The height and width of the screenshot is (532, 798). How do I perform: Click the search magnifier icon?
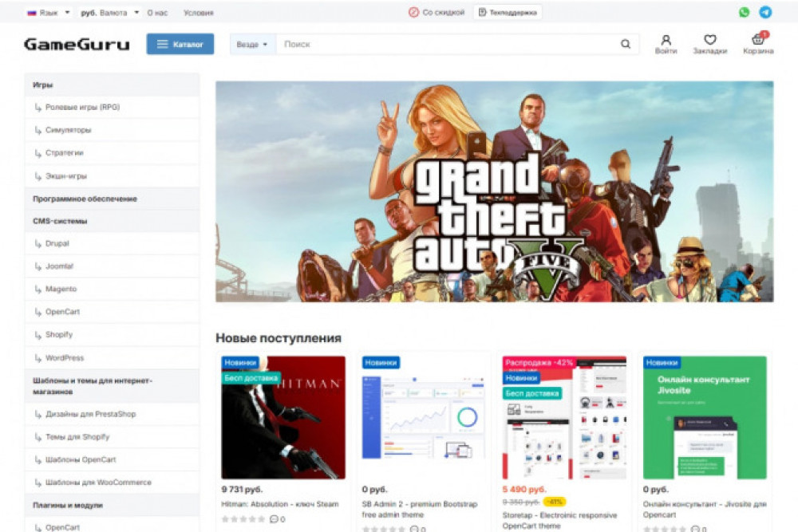click(x=626, y=44)
